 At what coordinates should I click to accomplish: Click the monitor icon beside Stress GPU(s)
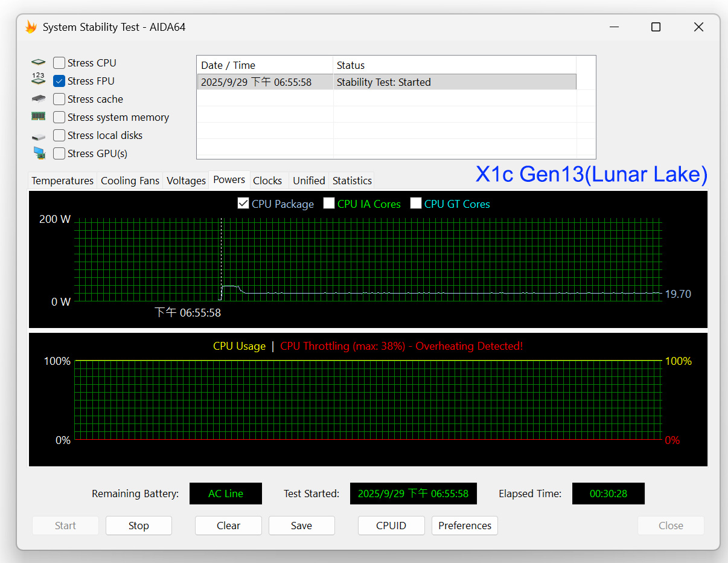point(39,153)
